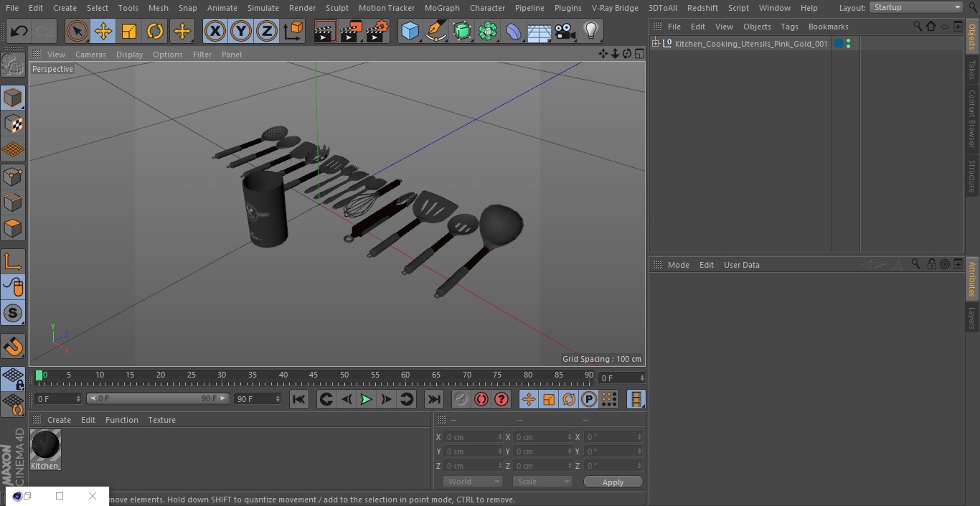Screen dimensions: 980x506
Task: Click Render View clapperboard icon
Action: click(x=325, y=31)
